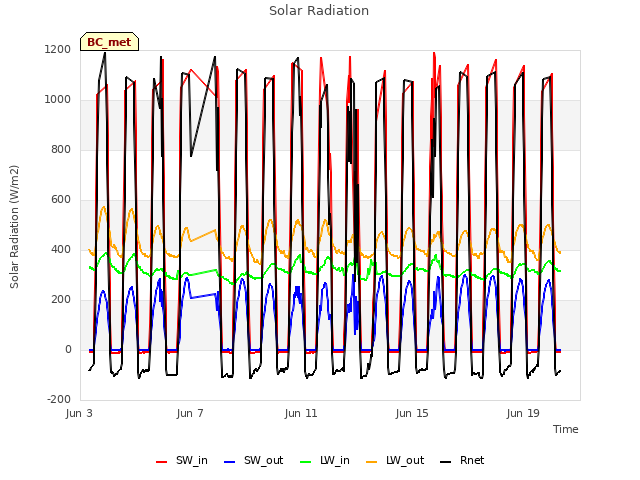Click the 1200 y-axis tick label
640x480 pixels.
click(58, 49)
